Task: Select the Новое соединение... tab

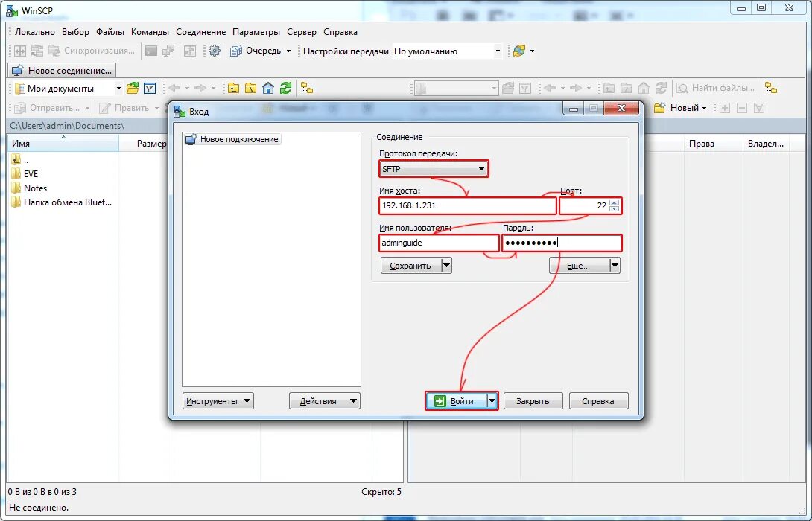Action: tap(62, 71)
